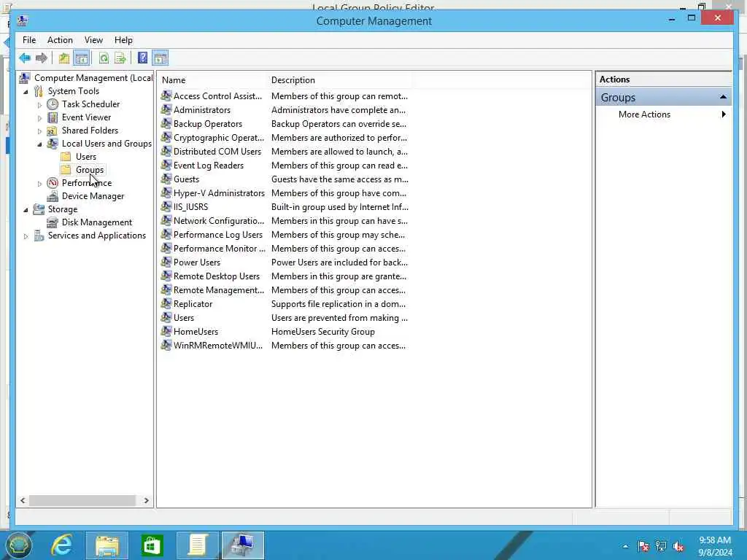Click the Forward arrow toolbar icon
This screenshot has height=560, width=747.
42,58
